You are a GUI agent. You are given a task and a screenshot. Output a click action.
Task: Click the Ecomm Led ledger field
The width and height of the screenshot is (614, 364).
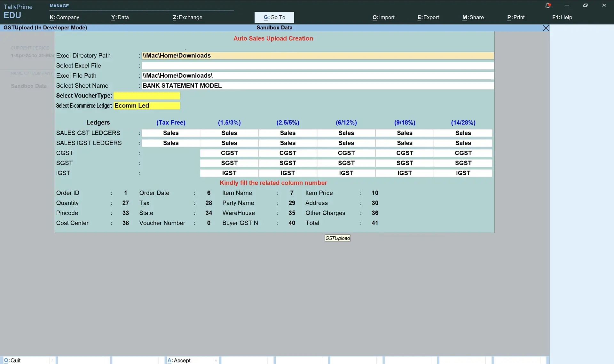coord(147,106)
